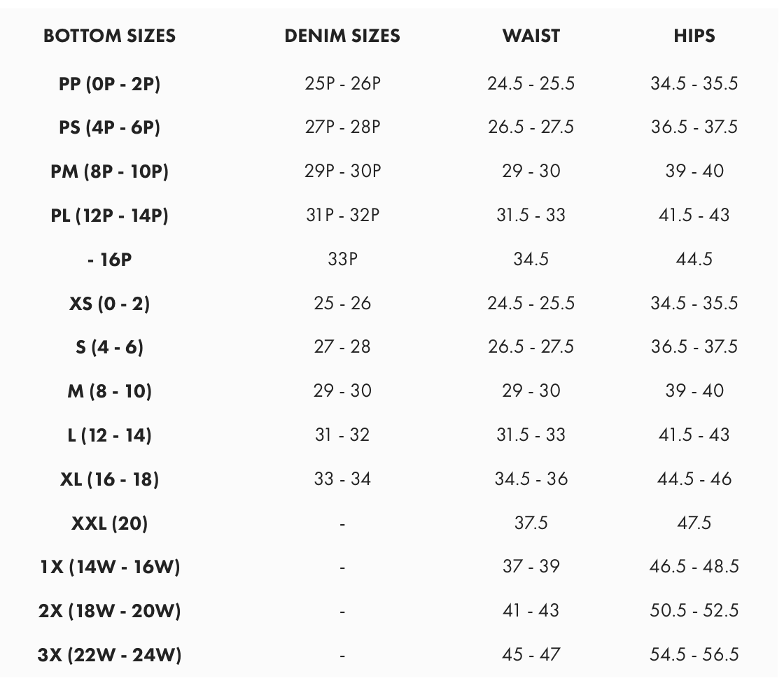
Task: Click the 3X (22W - 24W) size label
Action: 110,655
